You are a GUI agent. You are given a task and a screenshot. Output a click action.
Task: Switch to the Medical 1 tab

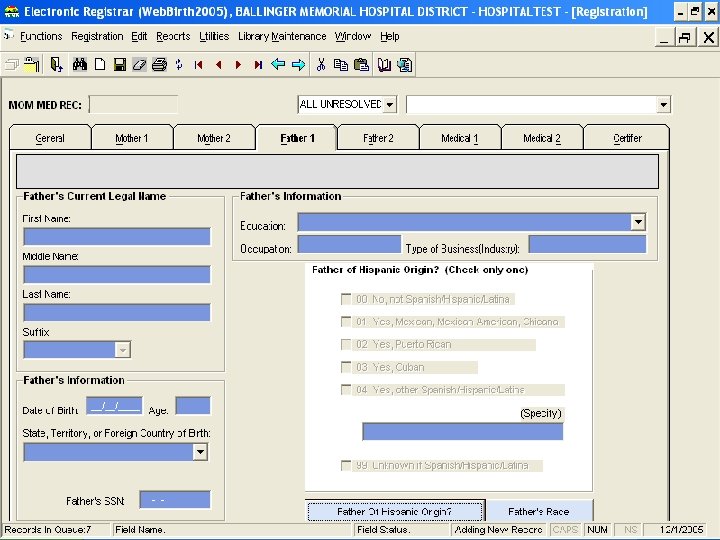460,138
